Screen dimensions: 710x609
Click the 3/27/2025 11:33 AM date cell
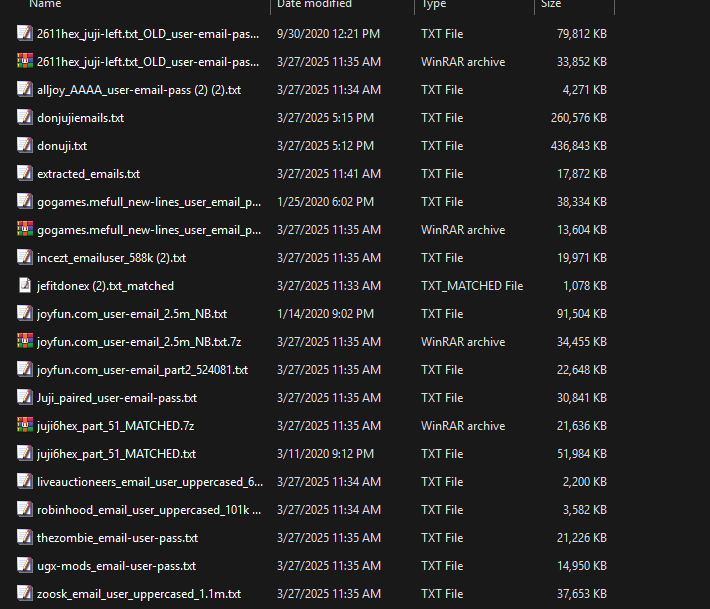click(329, 286)
